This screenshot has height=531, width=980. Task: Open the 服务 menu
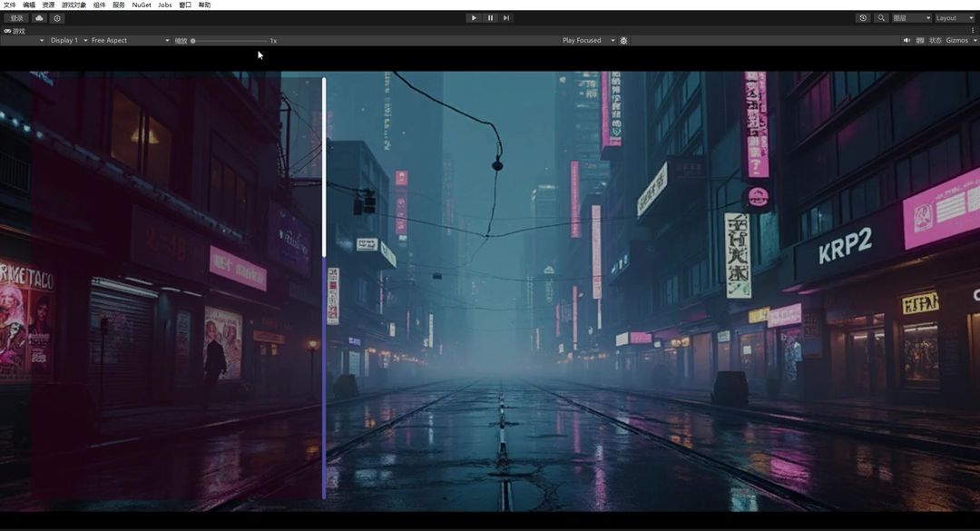click(119, 5)
